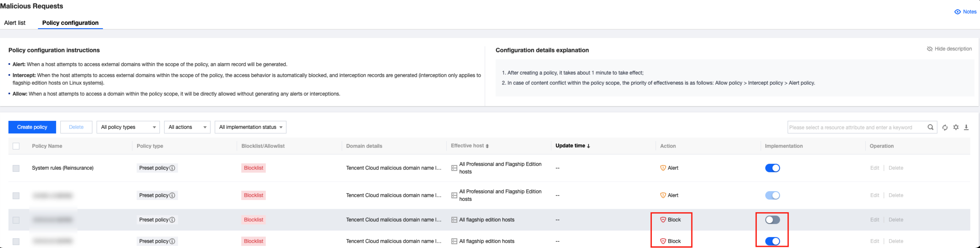
Task: Click the refresh list icon
Action: point(945,128)
